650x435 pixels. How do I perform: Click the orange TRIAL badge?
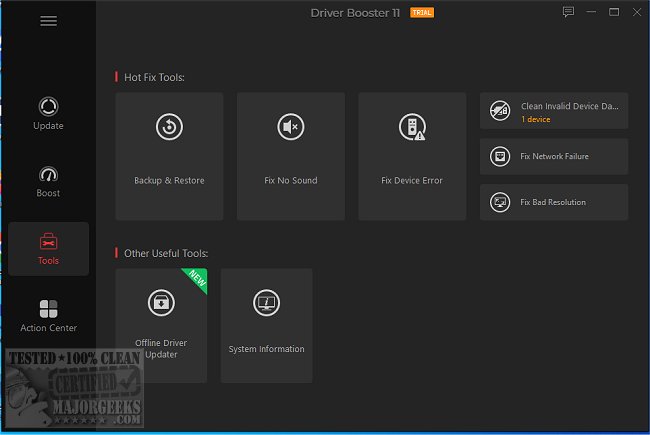(x=422, y=13)
